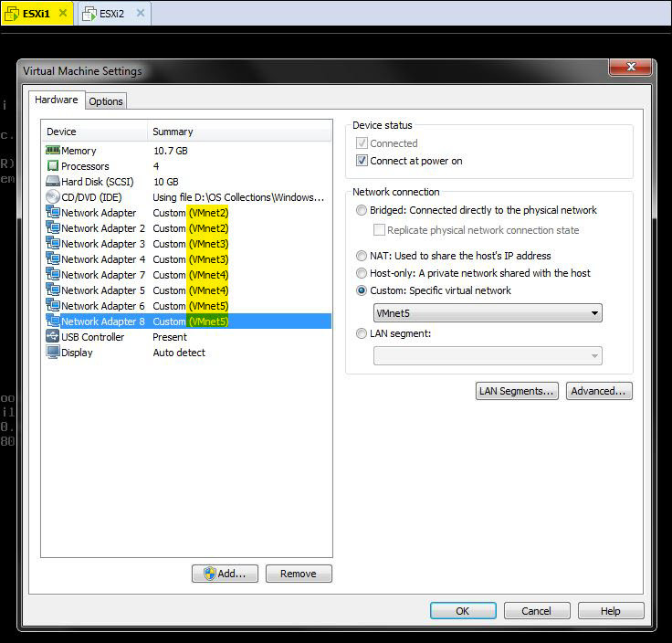Click the Add... hardware button
Screen dimensions: 672x643
(225, 574)
